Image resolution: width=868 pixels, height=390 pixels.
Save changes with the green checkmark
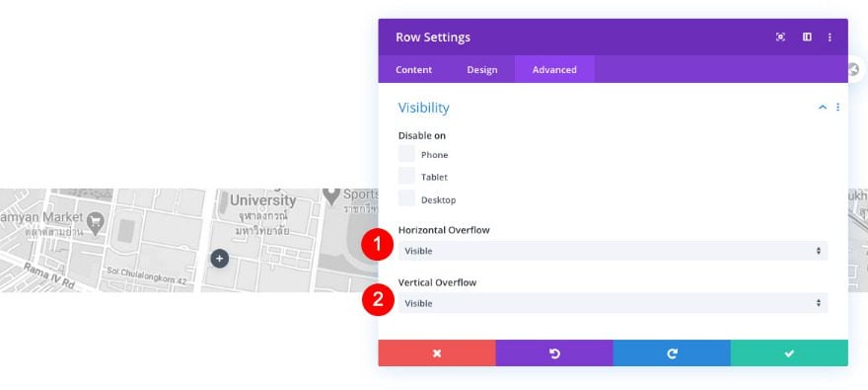click(789, 352)
